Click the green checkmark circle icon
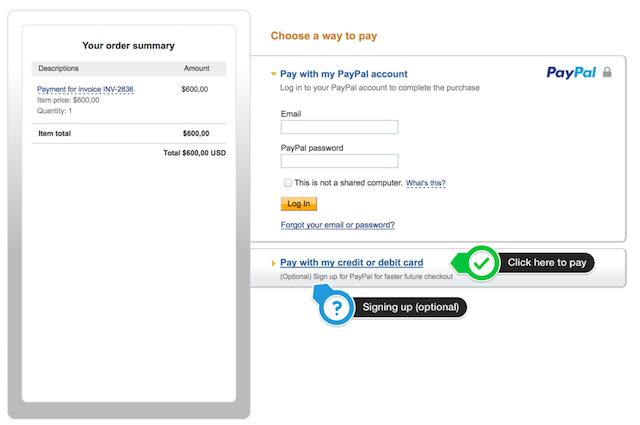Image resolution: width=640 pixels, height=425 pixels. 482,263
